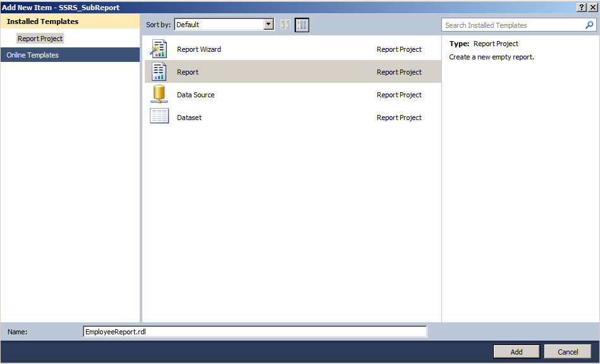The image size is (600, 364).
Task: Select Report Project in the template tree
Action: tap(40, 39)
